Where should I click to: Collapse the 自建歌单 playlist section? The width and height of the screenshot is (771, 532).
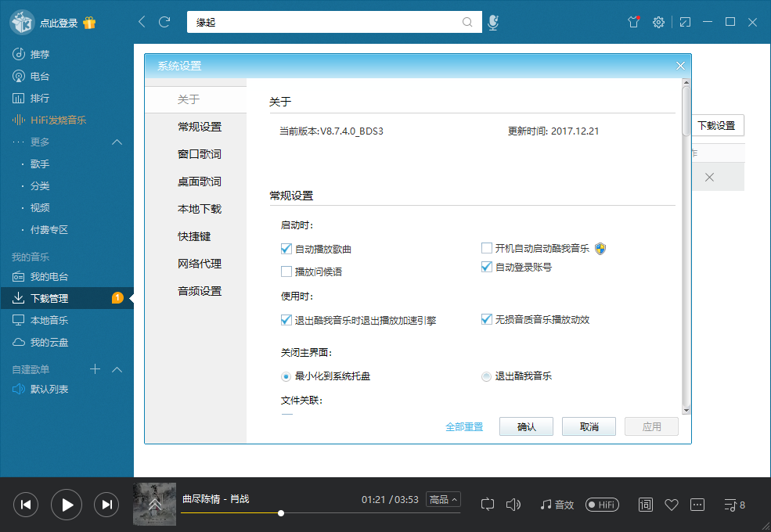[117, 369]
